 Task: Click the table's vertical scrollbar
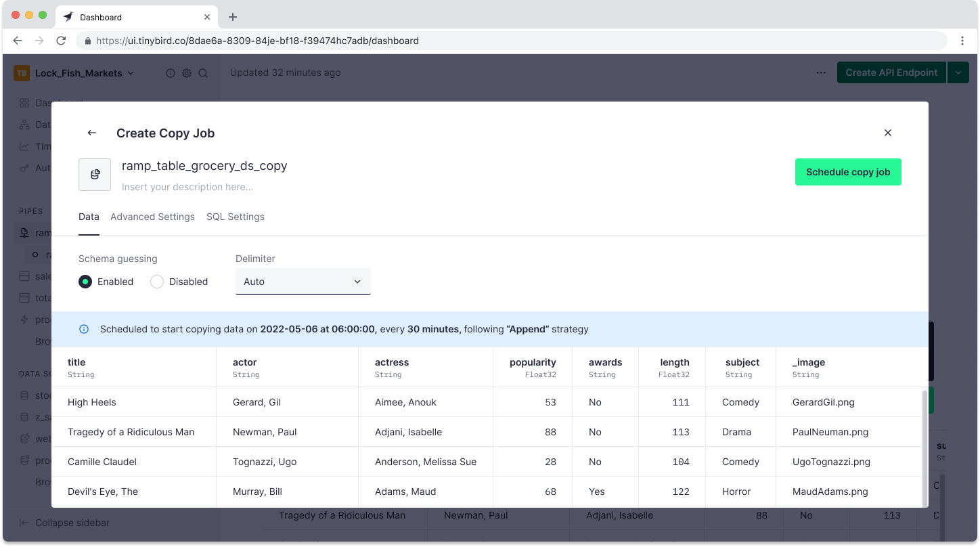(925, 447)
